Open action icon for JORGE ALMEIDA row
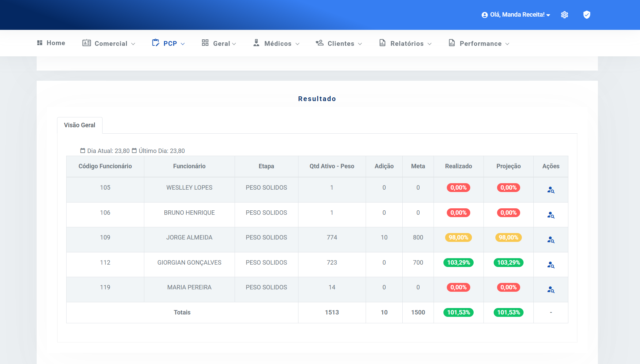Viewport: 640px width, 364px height. point(550,240)
